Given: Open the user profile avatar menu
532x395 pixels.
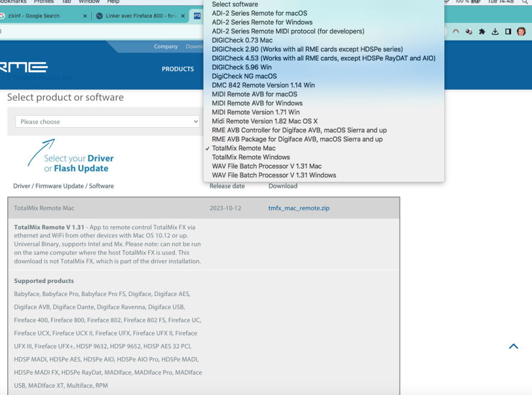Looking at the screenshot, I should (x=521, y=32).
